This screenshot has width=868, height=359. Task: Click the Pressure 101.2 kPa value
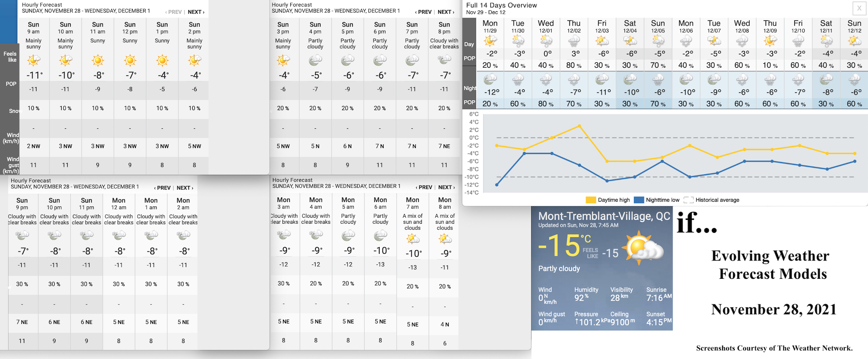[592, 322]
